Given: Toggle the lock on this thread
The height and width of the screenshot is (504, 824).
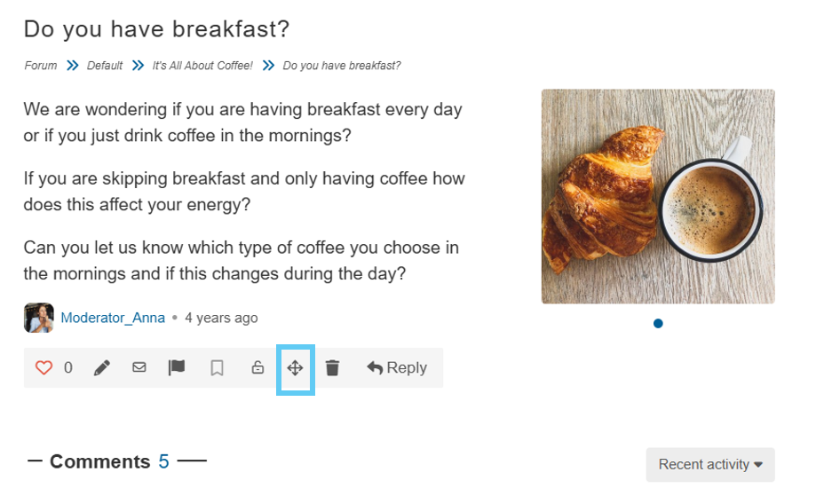Looking at the screenshot, I should (257, 368).
